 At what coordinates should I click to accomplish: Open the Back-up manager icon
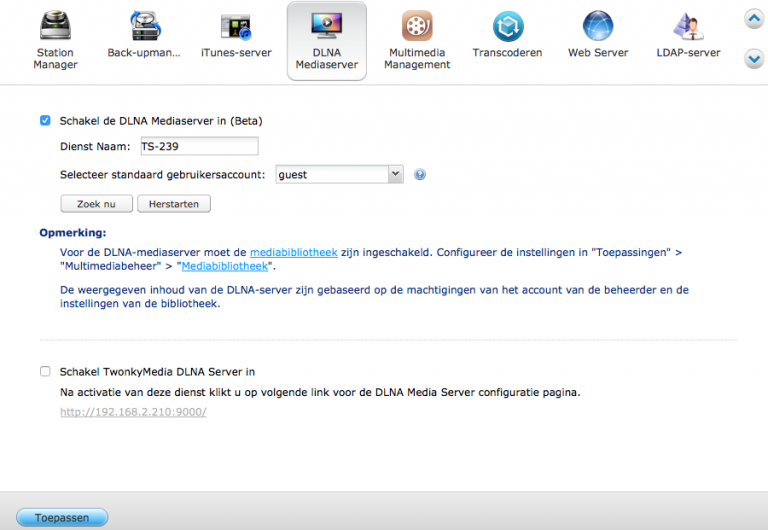coord(144,27)
